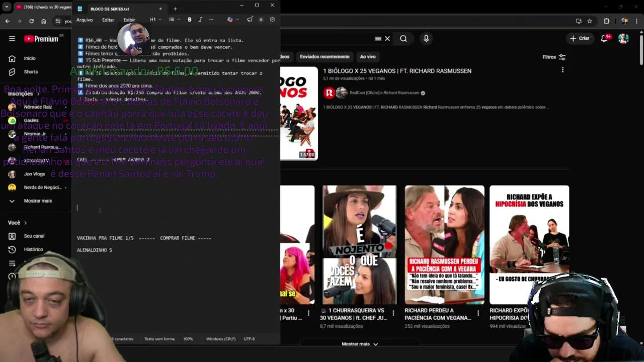Start voice search with the microphone
The width and height of the screenshot is (644, 362).
tap(426, 39)
